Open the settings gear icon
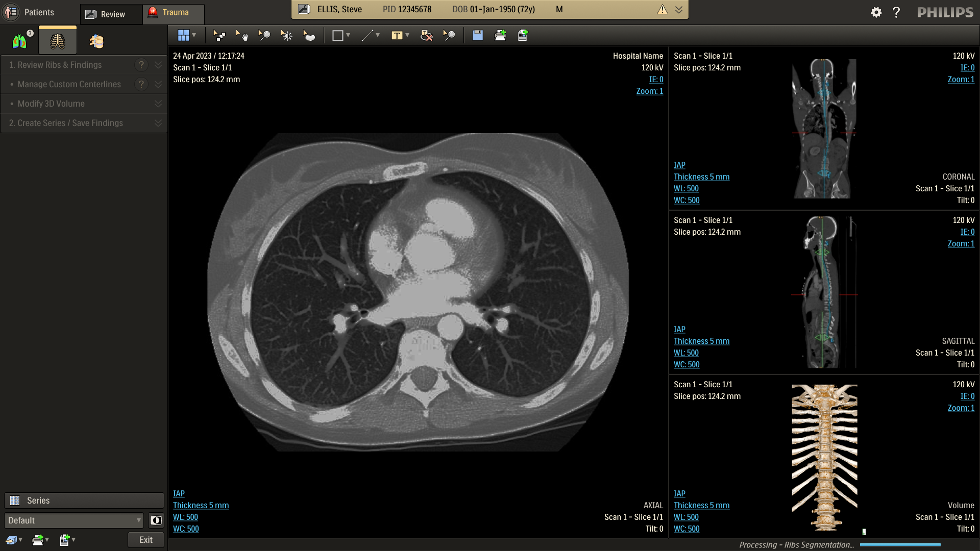The width and height of the screenshot is (980, 551). pyautogui.click(x=876, y=12)
